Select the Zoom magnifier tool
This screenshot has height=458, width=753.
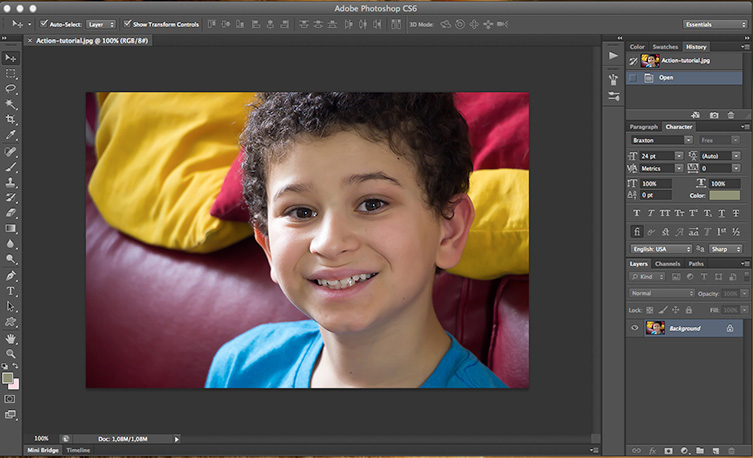point(11,354)
